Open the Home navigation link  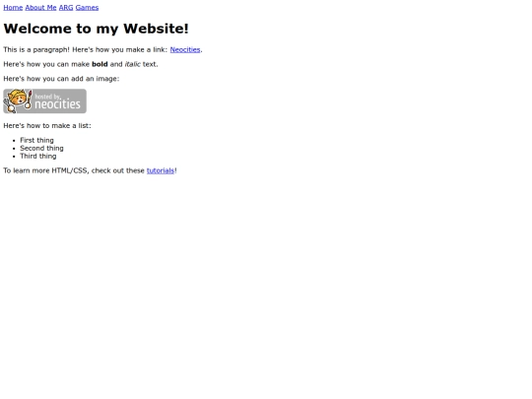pyautogui.click(x=13, y=8)
